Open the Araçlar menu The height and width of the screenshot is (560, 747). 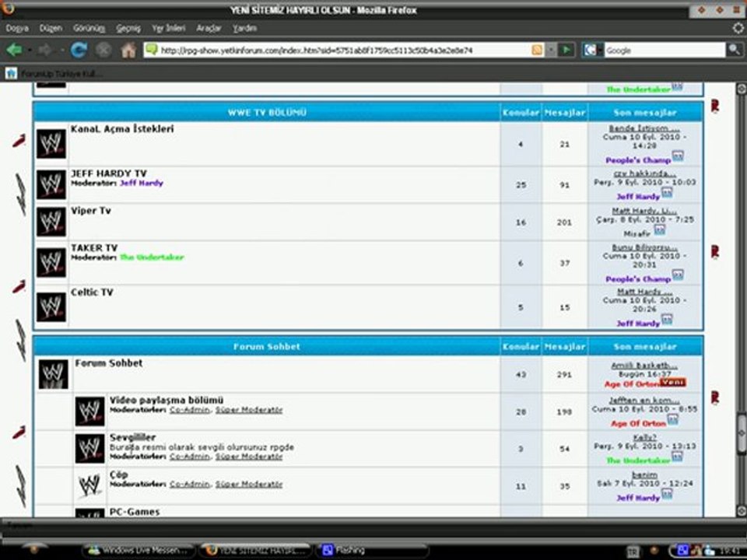(x=209, y=28)
